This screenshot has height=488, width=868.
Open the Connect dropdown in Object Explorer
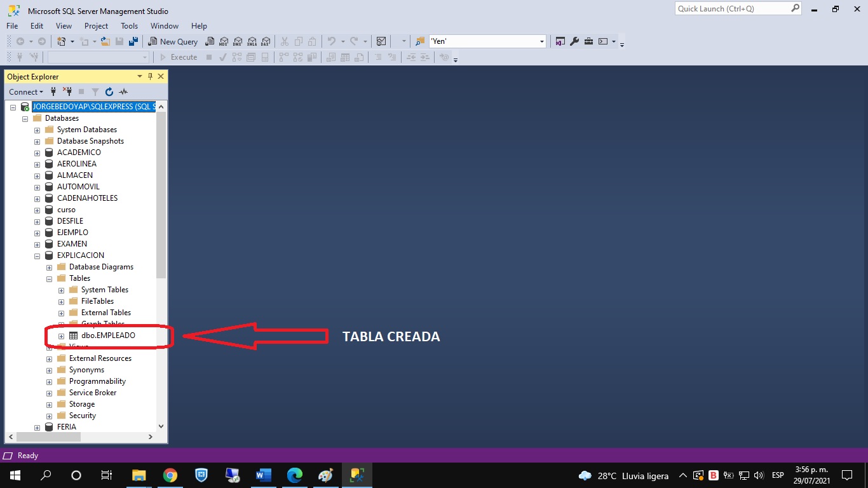tap(27, 91)
